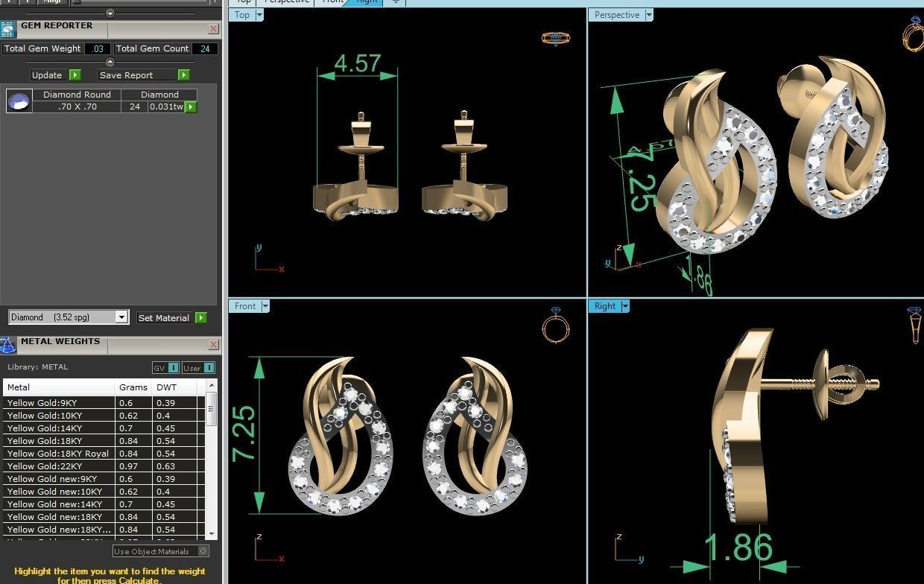Run the Update green arrow button
This screenshot has width=924, height=584.
[75, 75]
